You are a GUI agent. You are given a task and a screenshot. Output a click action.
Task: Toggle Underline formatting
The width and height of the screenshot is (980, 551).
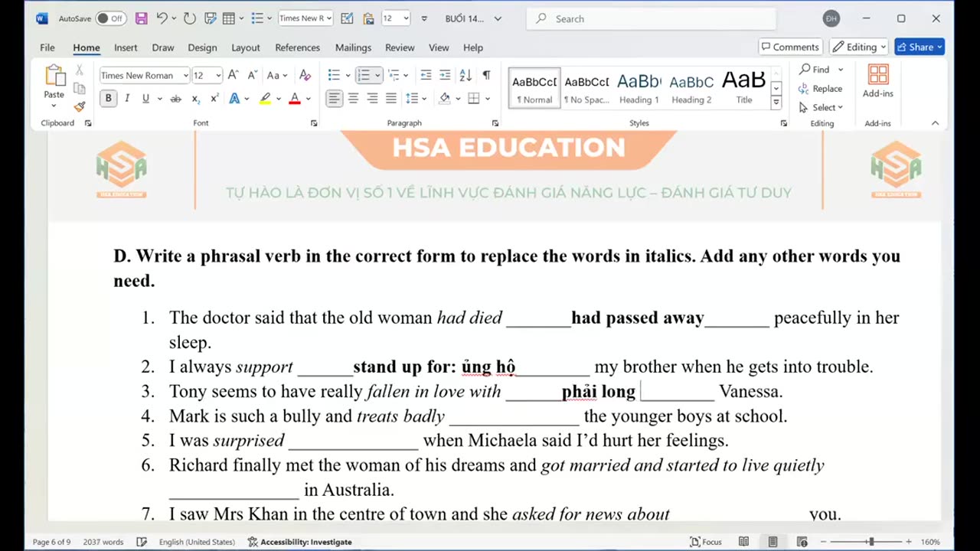point(145,99)
